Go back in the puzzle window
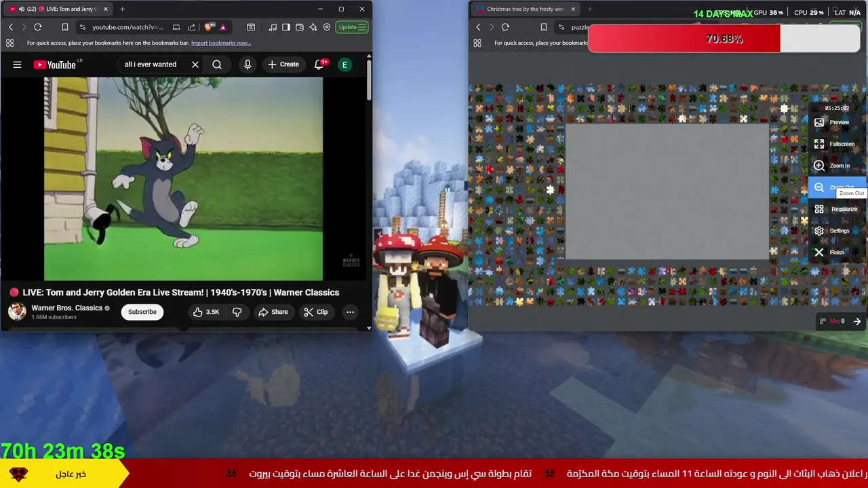This screenshot has height=488, width=868. [x=478, y=27]
